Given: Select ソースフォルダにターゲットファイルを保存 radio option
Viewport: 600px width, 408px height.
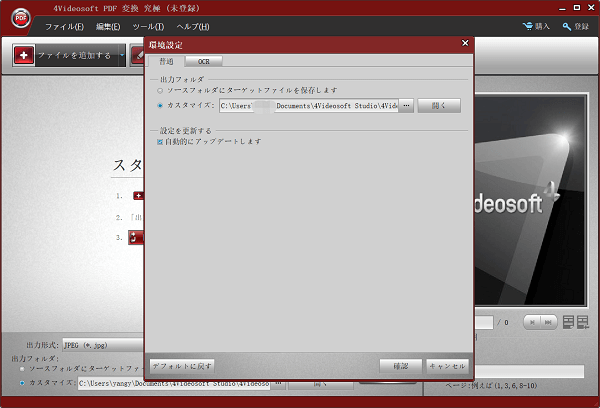Looking at the screenshot, I should click(160, 91).
